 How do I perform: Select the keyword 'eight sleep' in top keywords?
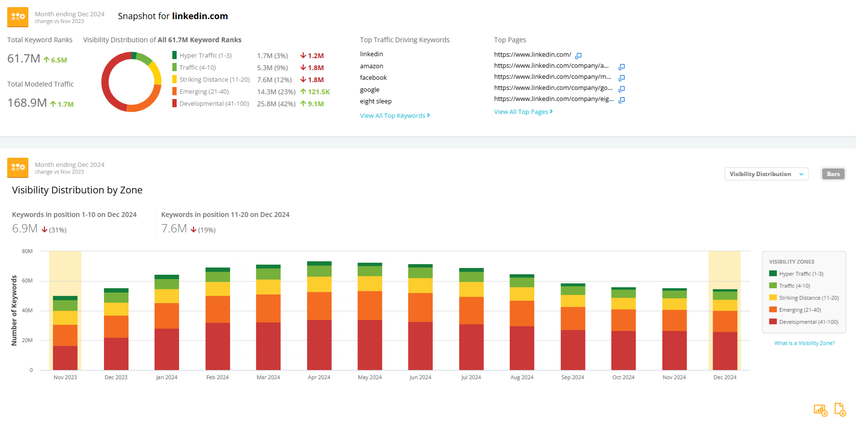click(x=376, y=102)
